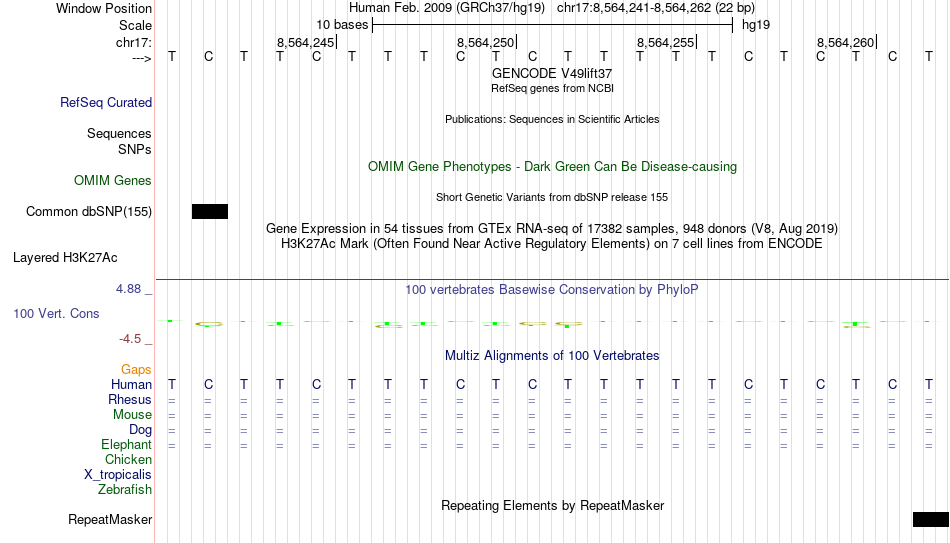950x543 pixels.
Task: Click the Dog species row label
Action: click(x=141, y=430)
